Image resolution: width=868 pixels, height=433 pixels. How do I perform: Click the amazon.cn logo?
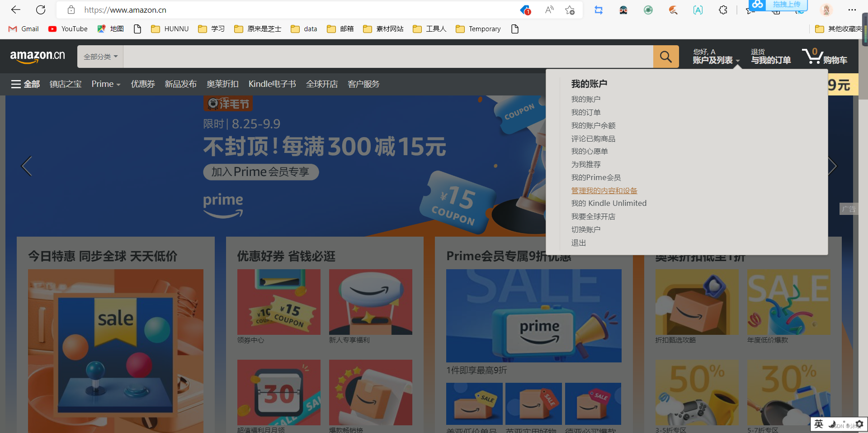(38, 57)
